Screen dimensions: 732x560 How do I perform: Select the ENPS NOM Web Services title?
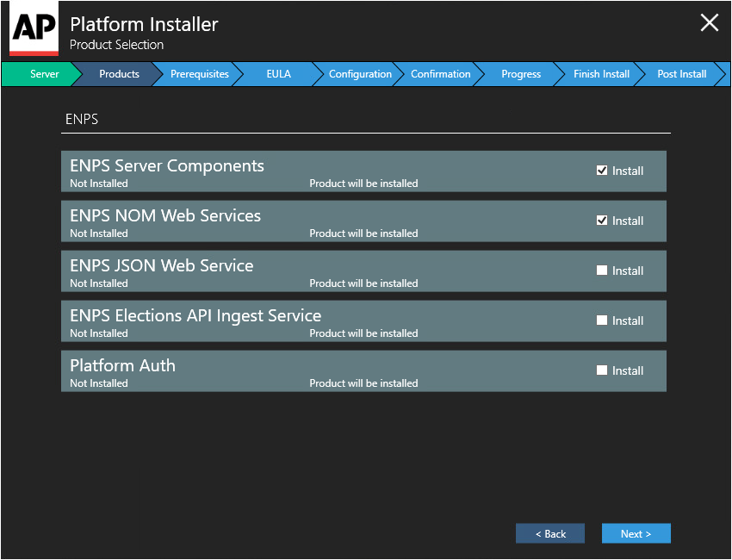pos(165,215)
